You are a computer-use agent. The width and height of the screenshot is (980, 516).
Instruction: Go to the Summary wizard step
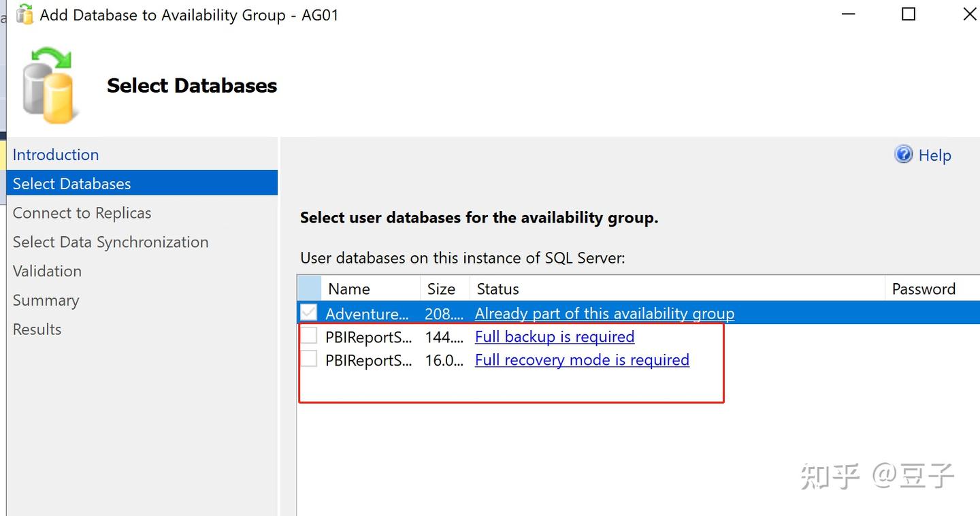point(46,300)
